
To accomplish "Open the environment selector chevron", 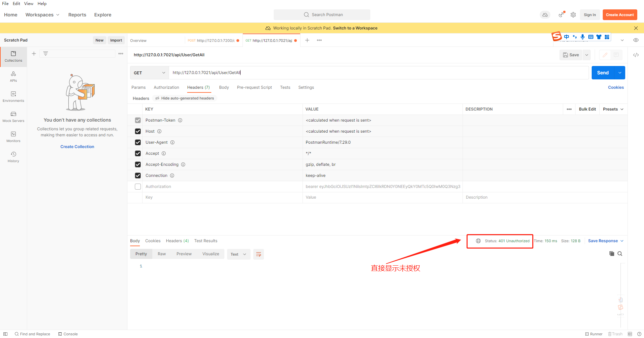I will [622, 40].
